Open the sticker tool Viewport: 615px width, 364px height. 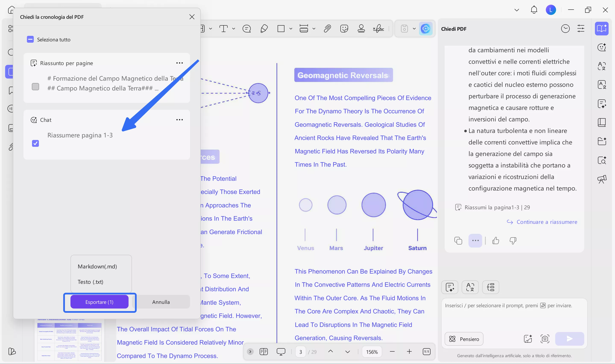point(344,29)
